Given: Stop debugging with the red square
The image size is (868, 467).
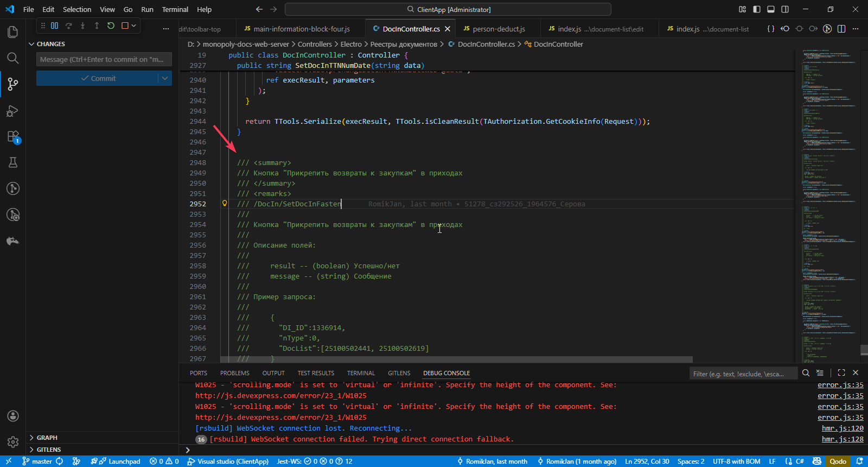Looking at the screenshot, I should point(125,26).
